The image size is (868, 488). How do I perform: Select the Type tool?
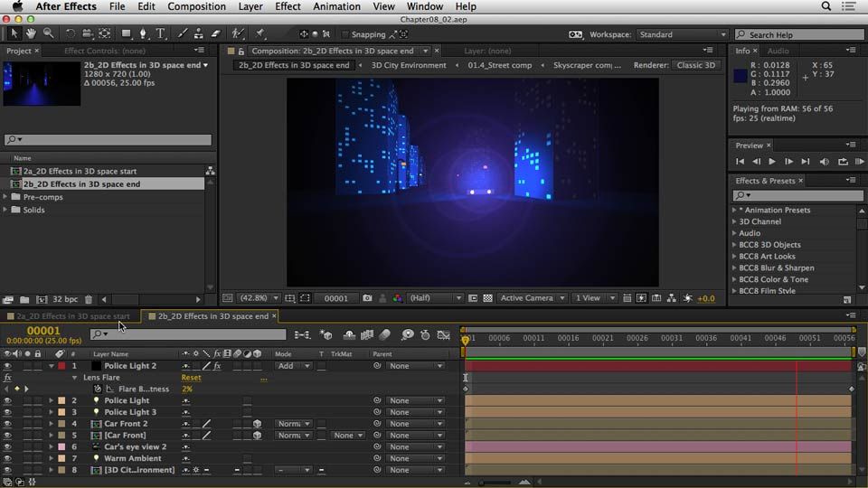pos(161,34)
